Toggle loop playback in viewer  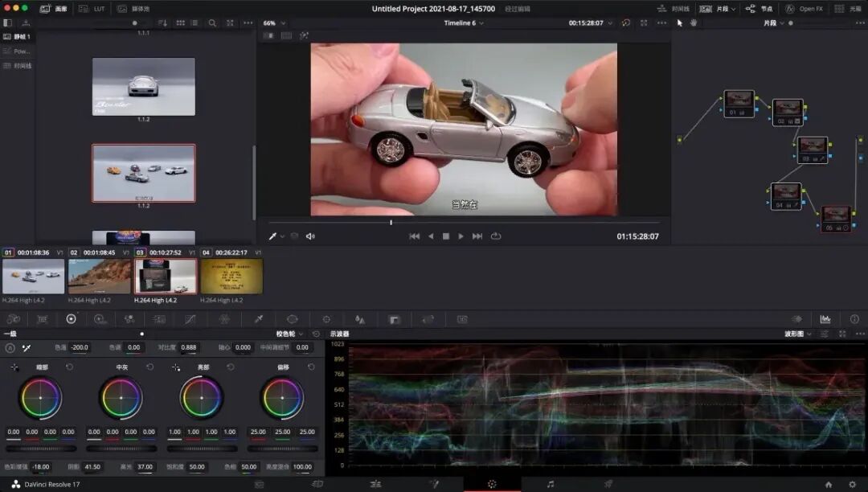496,236
